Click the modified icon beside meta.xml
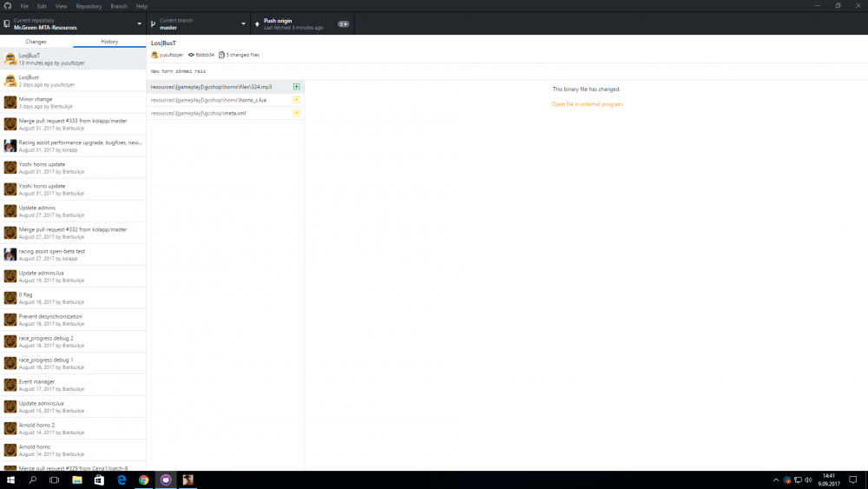Image resolution: width=868 pixels, height=489 pixels. point(297,113)
